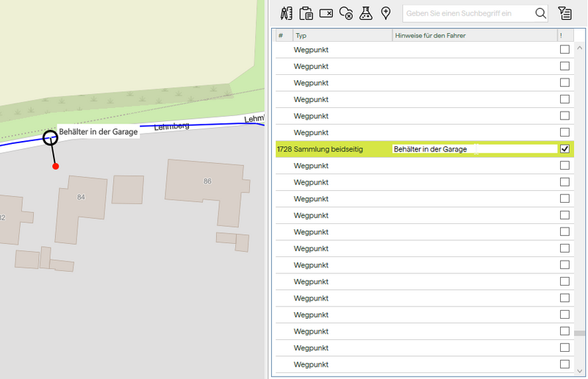Image resolution: width=588 pixels, height=379 pixels.
Task: Sort by the '#' column header
Action: pos(284,35)
